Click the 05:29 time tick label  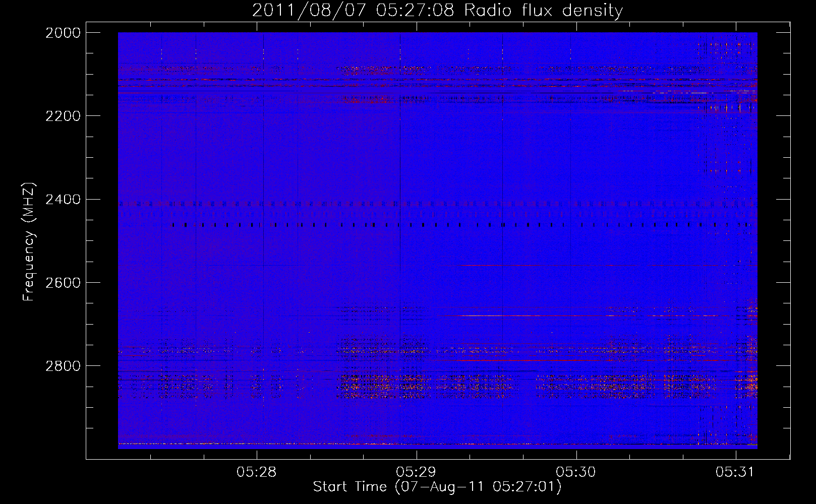click(x=417, y=472)
